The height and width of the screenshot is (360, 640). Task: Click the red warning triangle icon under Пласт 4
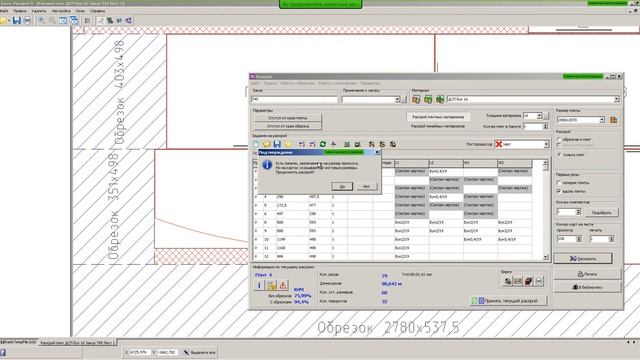[x=283, y=285]
